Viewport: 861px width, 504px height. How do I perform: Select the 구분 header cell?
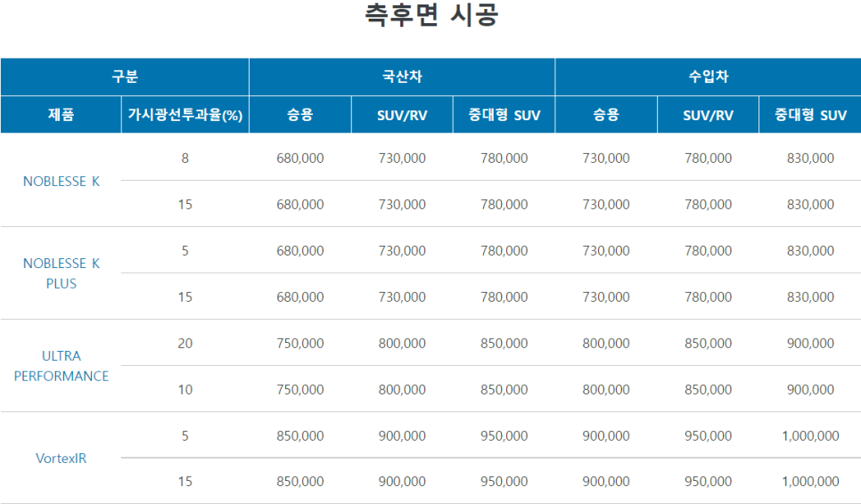(x=125, y=77)
